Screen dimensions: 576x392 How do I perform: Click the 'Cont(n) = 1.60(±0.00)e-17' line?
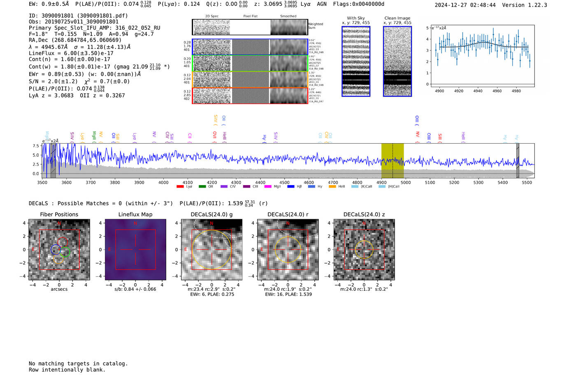click(70, 59)
